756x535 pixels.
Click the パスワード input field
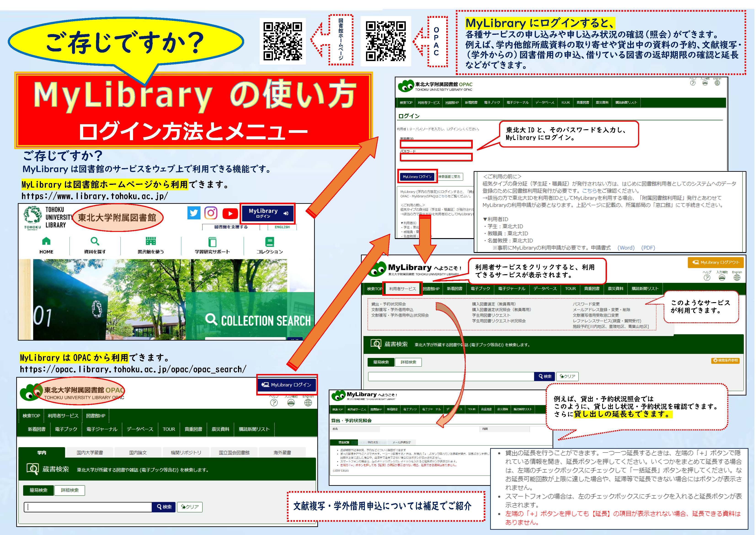pyautogui.click(x=436, y=157)
